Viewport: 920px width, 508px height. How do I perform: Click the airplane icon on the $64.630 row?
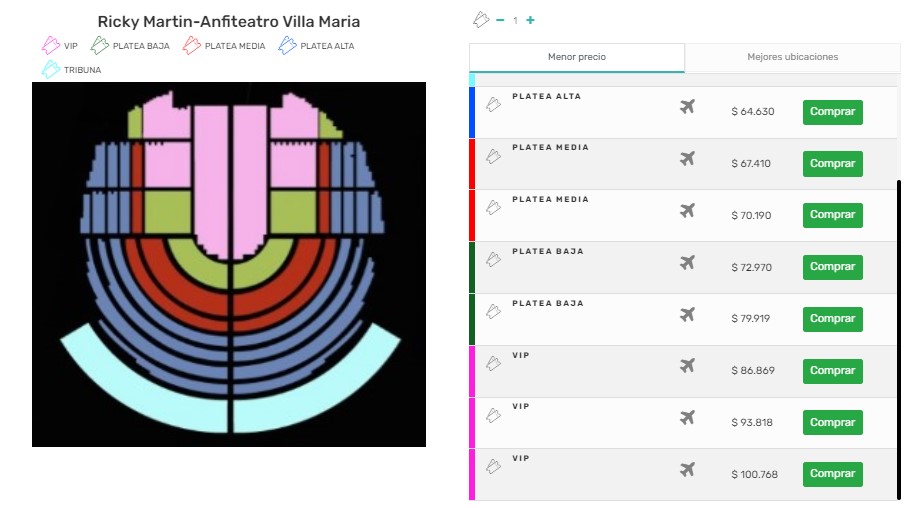(x=687, y=107)
